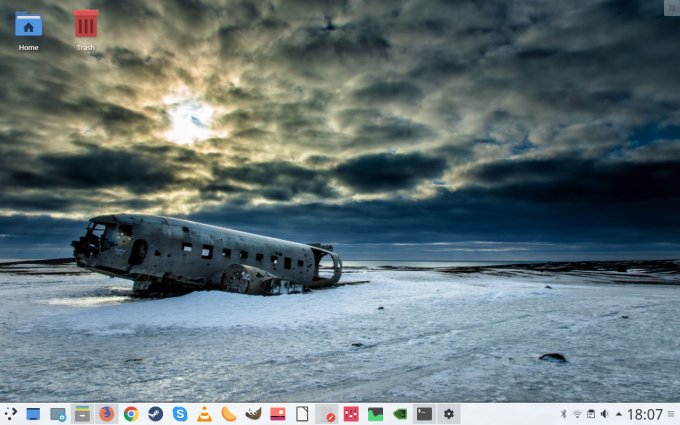680x425 pixels.
Task: Launch VLC media player
Action: pos(204,414)
